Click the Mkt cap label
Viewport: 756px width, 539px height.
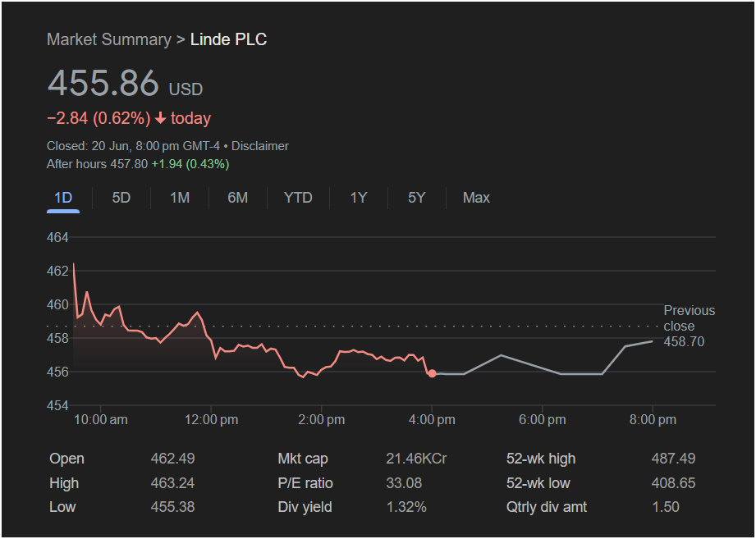[x=303, y=459]
